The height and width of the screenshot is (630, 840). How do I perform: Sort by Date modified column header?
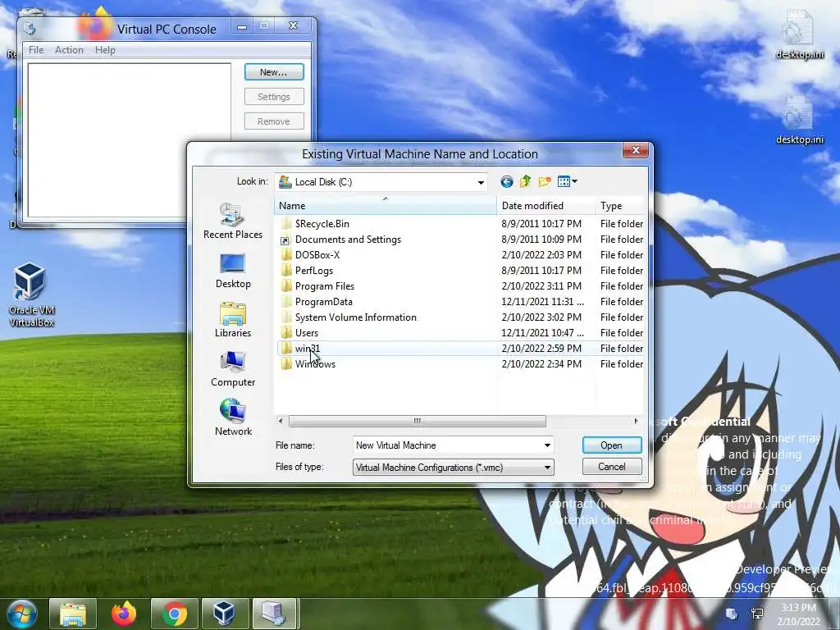click(546, 206)
